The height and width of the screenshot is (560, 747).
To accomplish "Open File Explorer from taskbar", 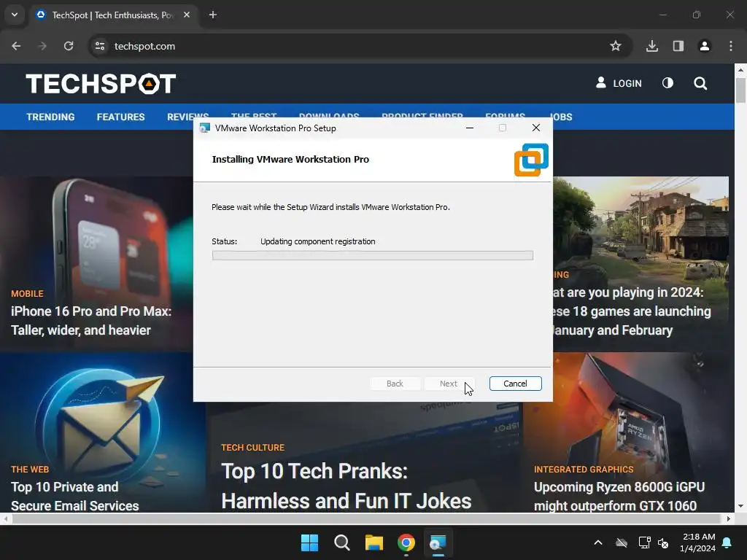I will coord(374,542).
